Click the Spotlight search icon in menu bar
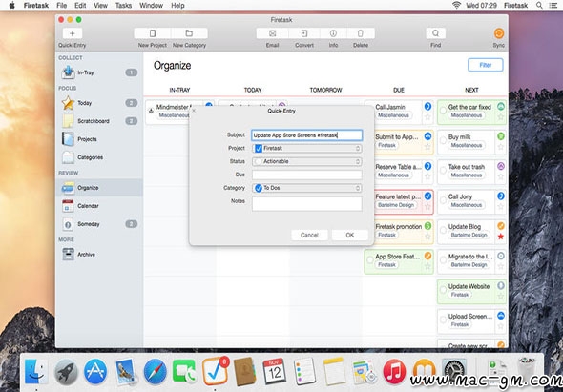 click(539, 6)
